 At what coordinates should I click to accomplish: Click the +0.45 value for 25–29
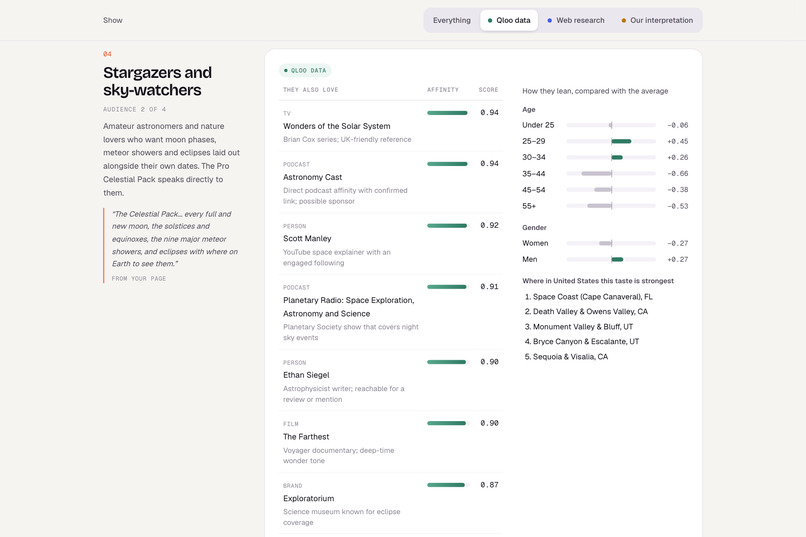click(x=677, y=141)
